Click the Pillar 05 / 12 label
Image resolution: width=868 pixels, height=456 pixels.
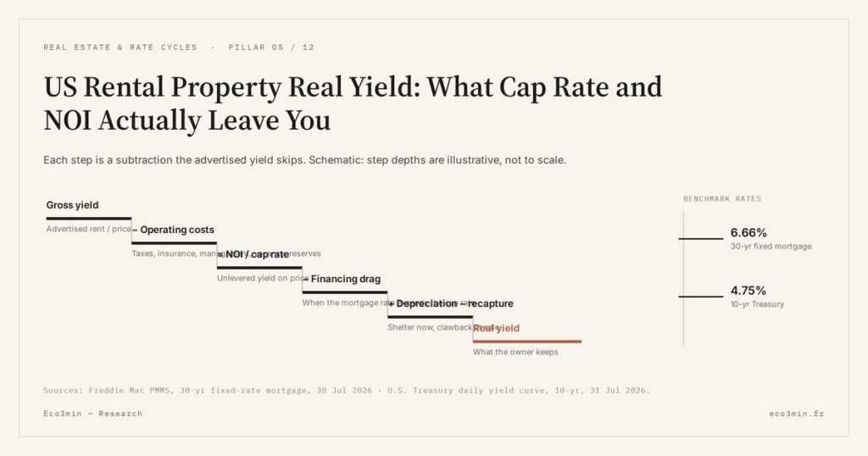point(271,47)
